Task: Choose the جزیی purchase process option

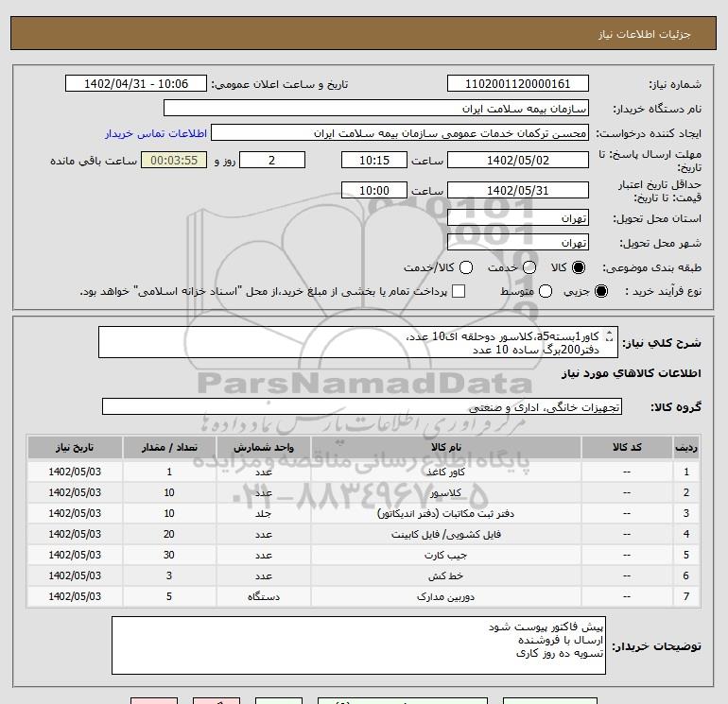Action: tap(601, 291)
